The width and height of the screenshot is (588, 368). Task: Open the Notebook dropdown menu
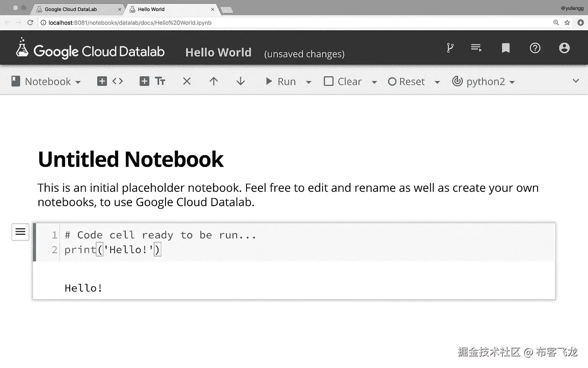coord(46,82)
